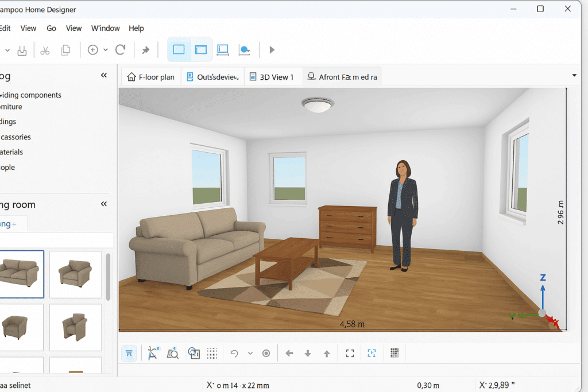Open the Window menu
Screen dimensions: 588x392
(x=106, y=28)
